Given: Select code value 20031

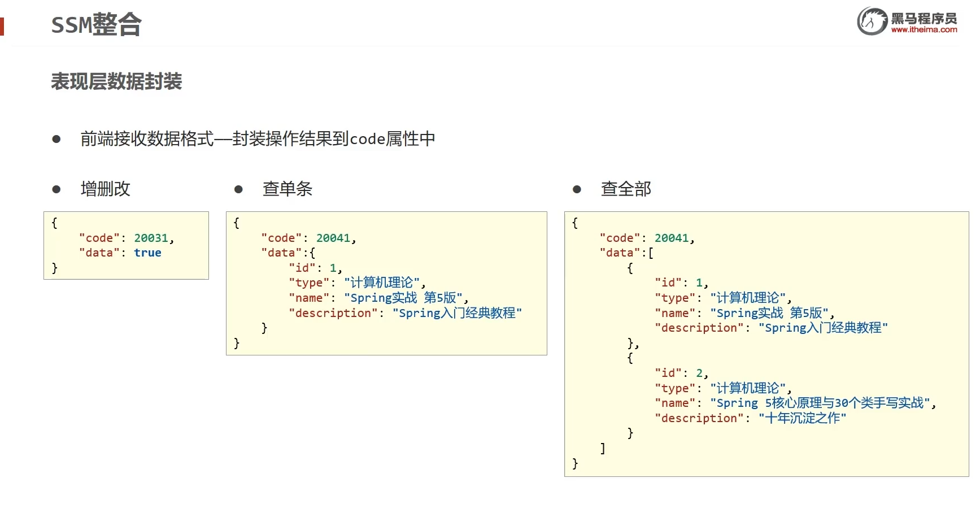Looking at the screenshot, I should [x=151, y=238].
